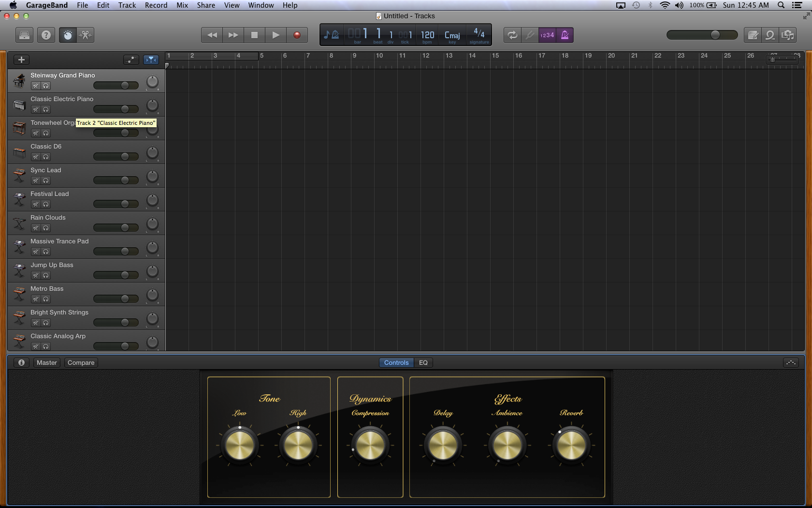
Task: Toggle the 1234 Count-in button
Action: click(x=547, y=35)
